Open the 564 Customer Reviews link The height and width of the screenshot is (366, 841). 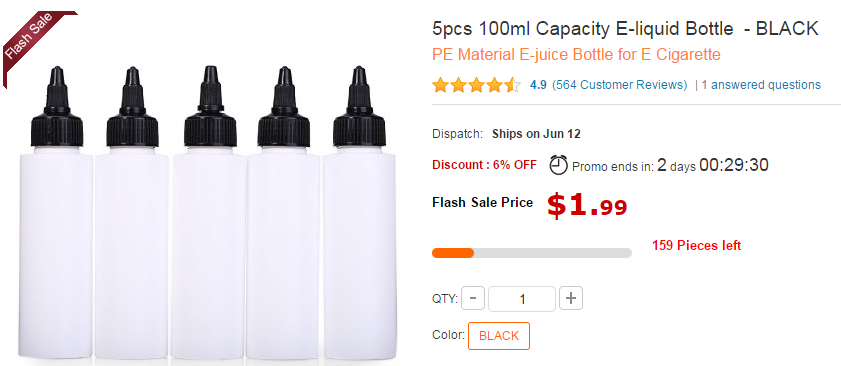pyautogui.click(x=619, y=85)
